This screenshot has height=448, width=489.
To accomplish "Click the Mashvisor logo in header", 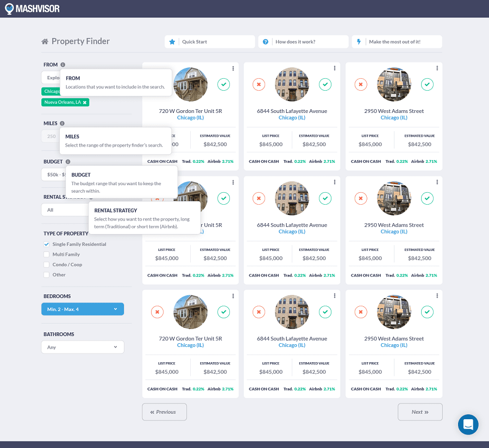I will 32,9.
